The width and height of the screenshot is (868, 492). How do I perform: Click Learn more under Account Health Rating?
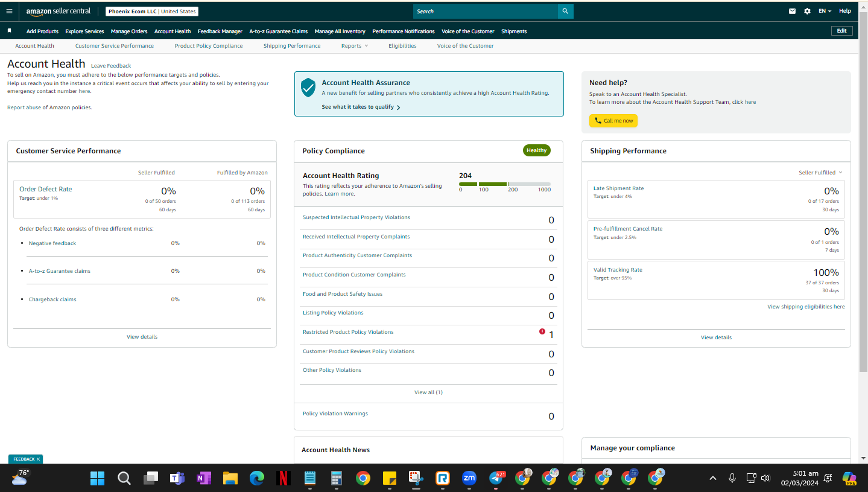point(340,194)
